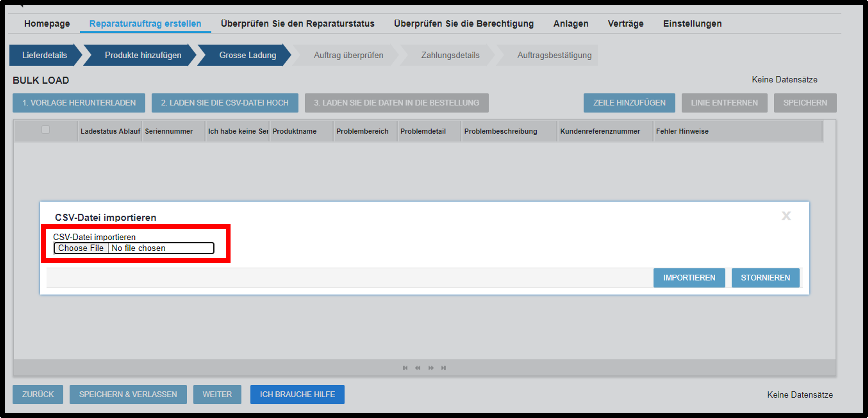Switch to the Anlagen tab
The height and width of the screenshot is (418, 868).
(x=571, y=24)
